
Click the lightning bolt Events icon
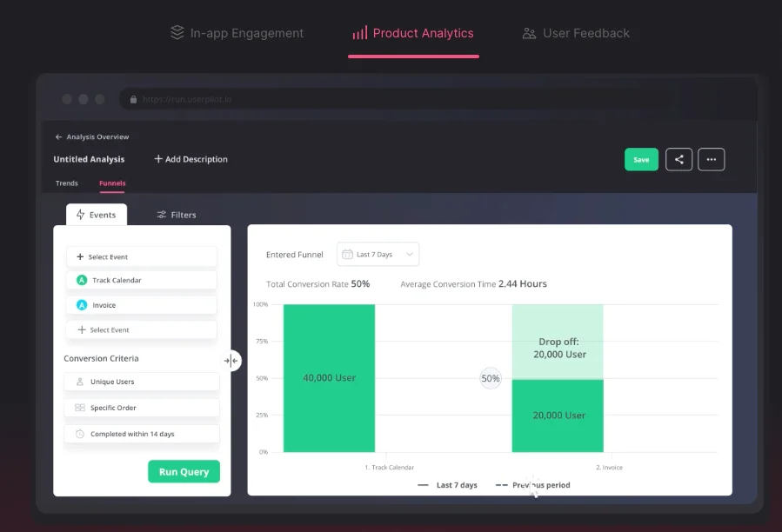coord(80,215)
